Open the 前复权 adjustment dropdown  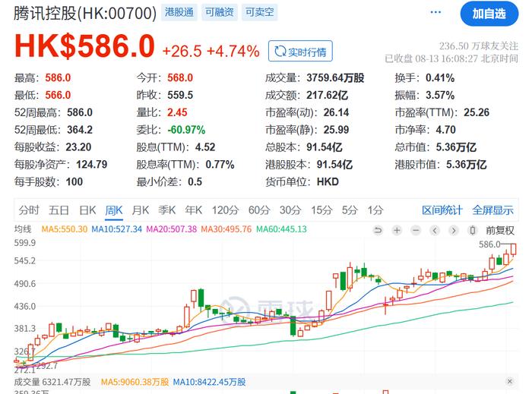500,231
